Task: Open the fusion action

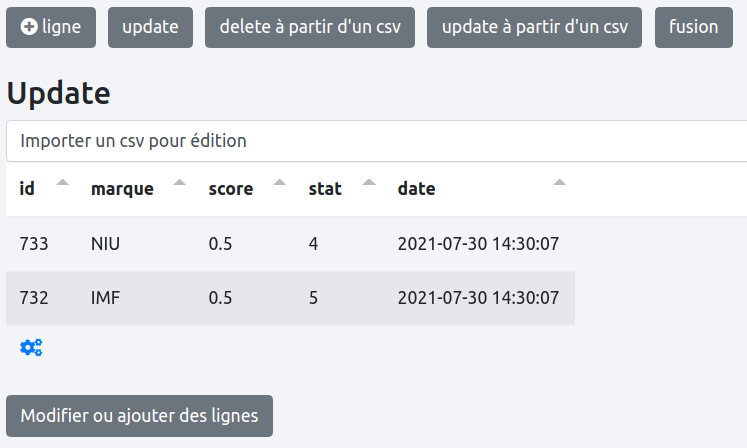Action: click(693, 27)
